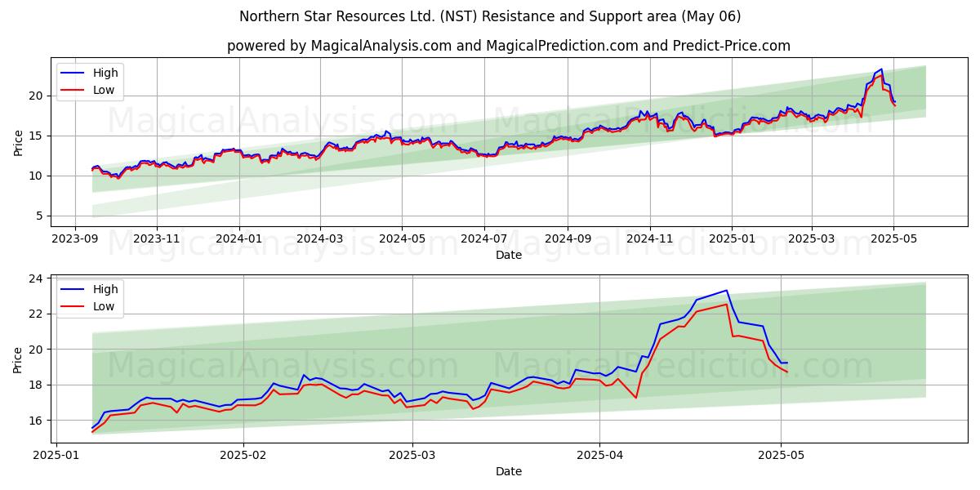980x490 pixels.
Task: Click the '2024-09' date tick label
Action: point(567,238)
